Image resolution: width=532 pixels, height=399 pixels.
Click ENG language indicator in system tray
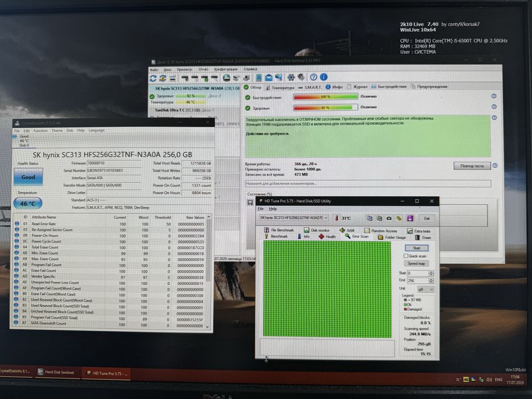tap(498, 380)
